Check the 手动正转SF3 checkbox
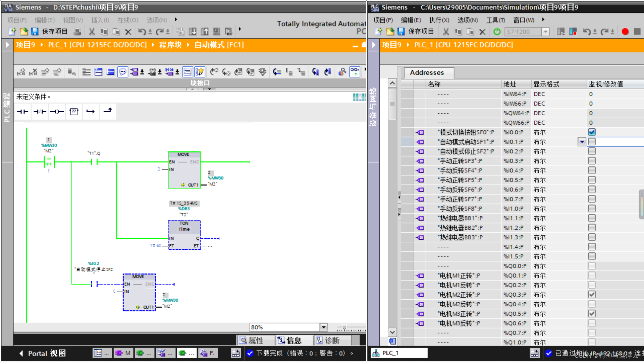Screen dimensions: 644x362 (592, 161)
